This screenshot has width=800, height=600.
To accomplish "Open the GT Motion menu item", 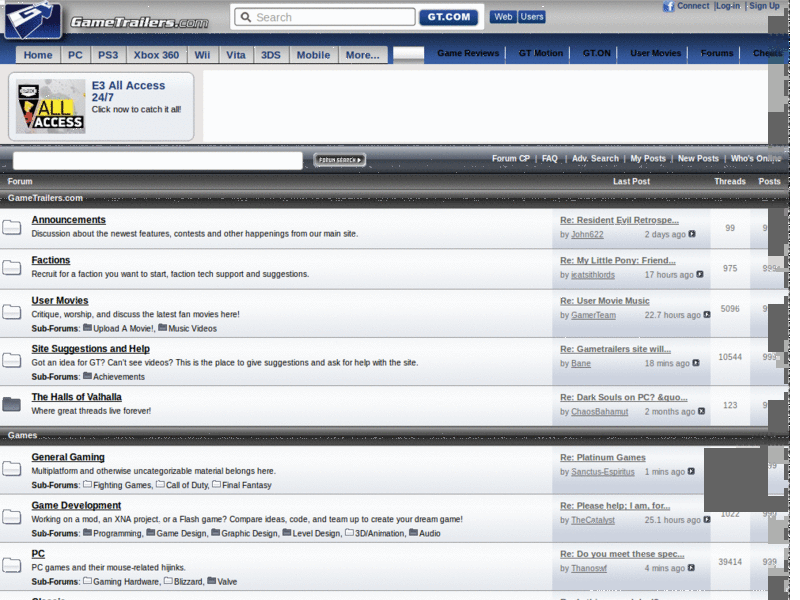I will [541, 53].
